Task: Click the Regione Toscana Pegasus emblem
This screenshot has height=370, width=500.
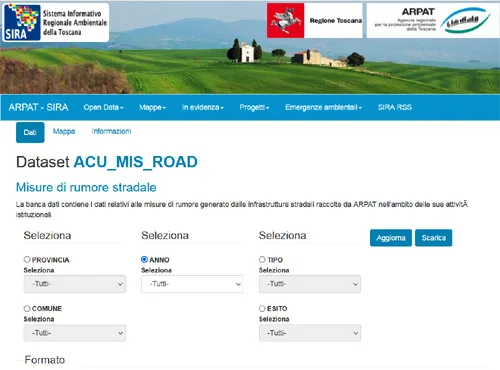Action: point(285,20)
